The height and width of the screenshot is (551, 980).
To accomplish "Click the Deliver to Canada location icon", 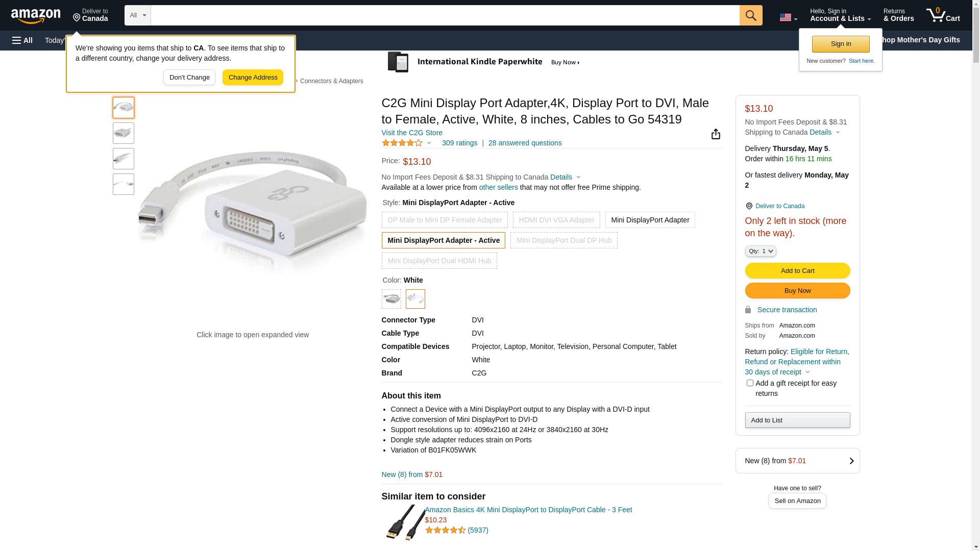I will pyautogui.click(x=749, y=206).
